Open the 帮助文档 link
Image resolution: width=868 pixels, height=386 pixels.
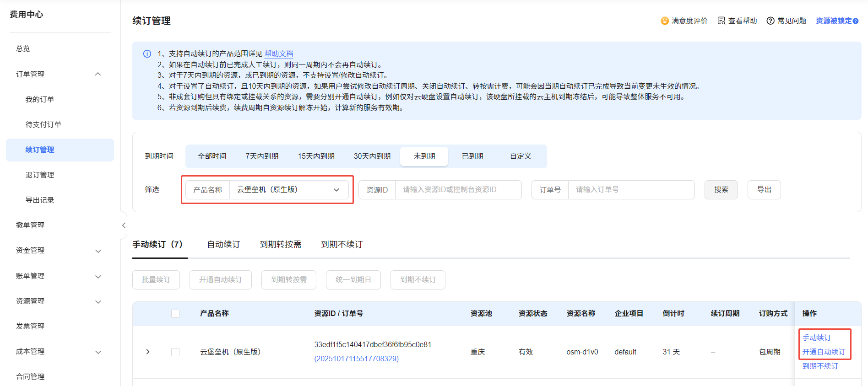click(279, 54)
